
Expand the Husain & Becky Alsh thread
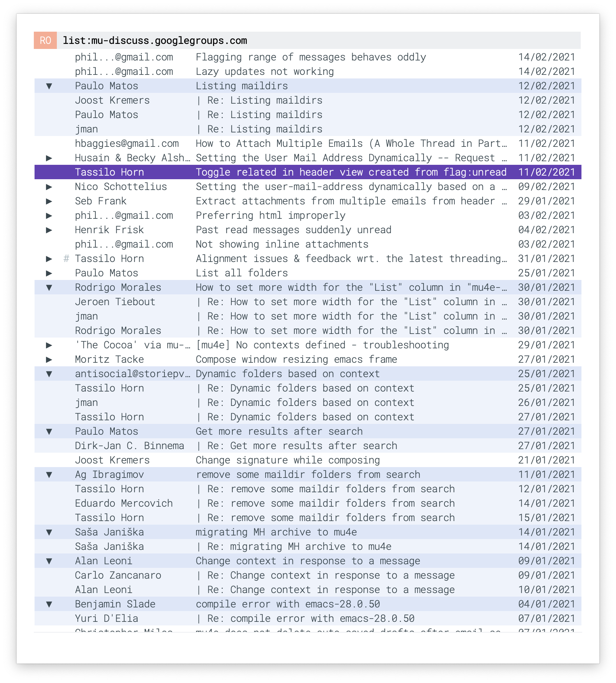49,158
